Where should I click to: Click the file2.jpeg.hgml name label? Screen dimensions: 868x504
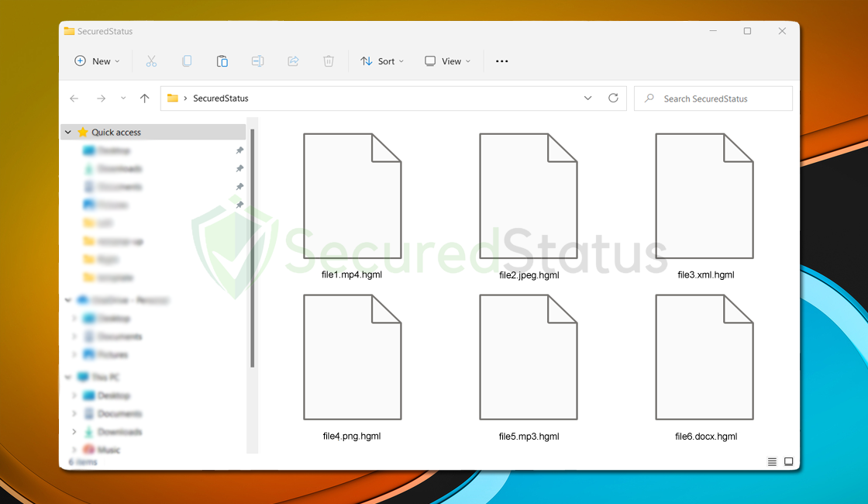pos(529,275)
